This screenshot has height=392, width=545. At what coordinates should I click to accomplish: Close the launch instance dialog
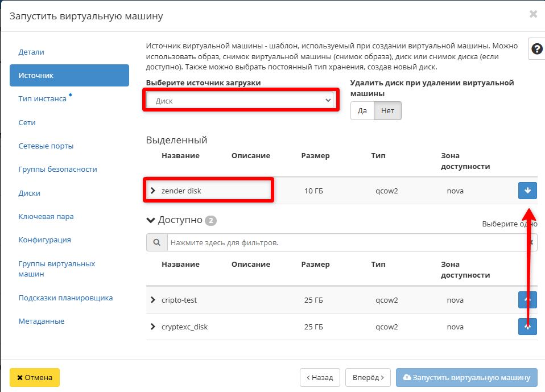(x=533, y=14)
